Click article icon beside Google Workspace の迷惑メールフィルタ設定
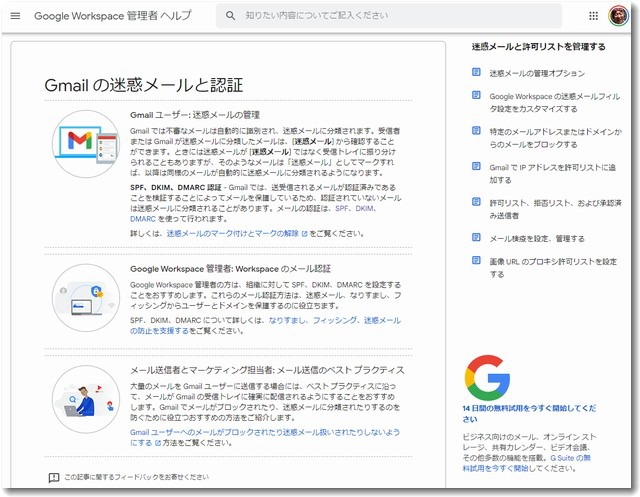The height and width of the screenshot is (497, 640). point(476,95)
